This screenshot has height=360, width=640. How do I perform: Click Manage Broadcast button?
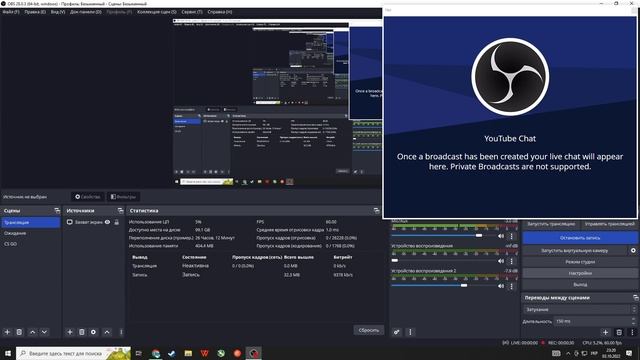609,224
